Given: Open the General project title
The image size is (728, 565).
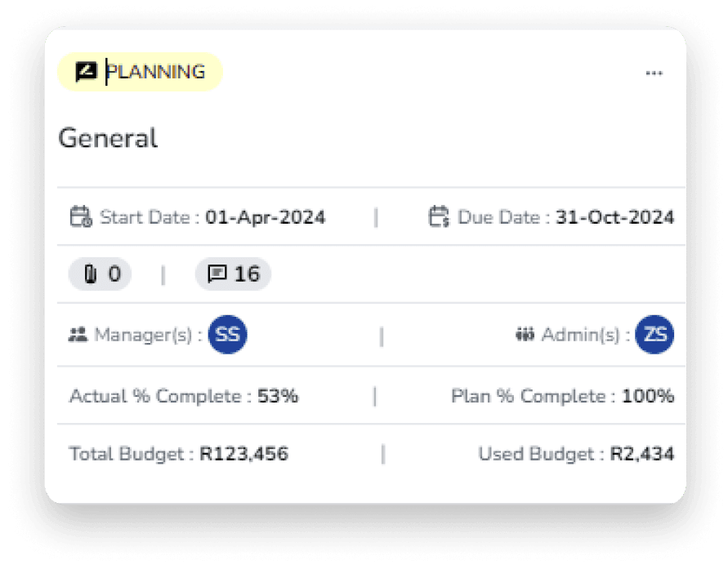Looking at the screenshot, I should [108, 138].
